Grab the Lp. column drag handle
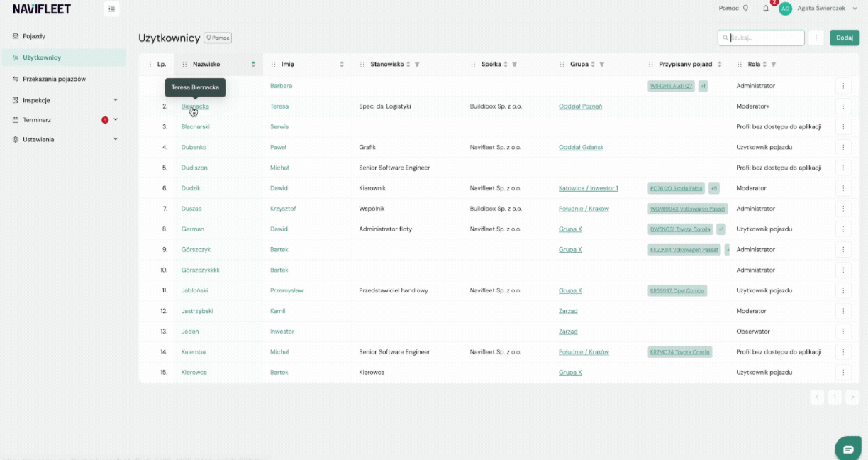The width and height of the screenshot is (868, 460). 149,65
